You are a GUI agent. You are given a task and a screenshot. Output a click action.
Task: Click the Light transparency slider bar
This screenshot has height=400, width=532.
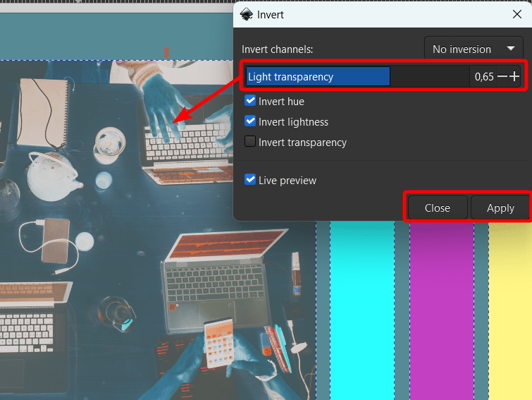(357, 76)
